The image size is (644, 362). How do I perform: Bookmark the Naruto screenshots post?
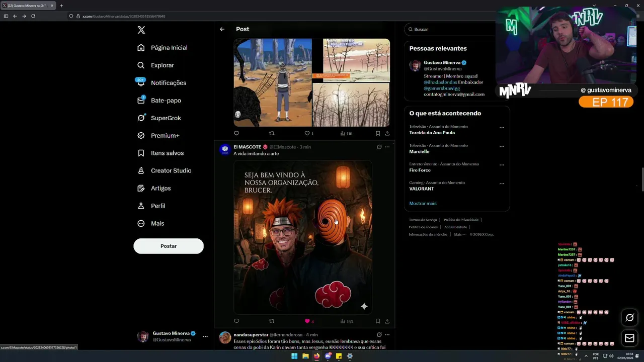[x=377, y=133]
